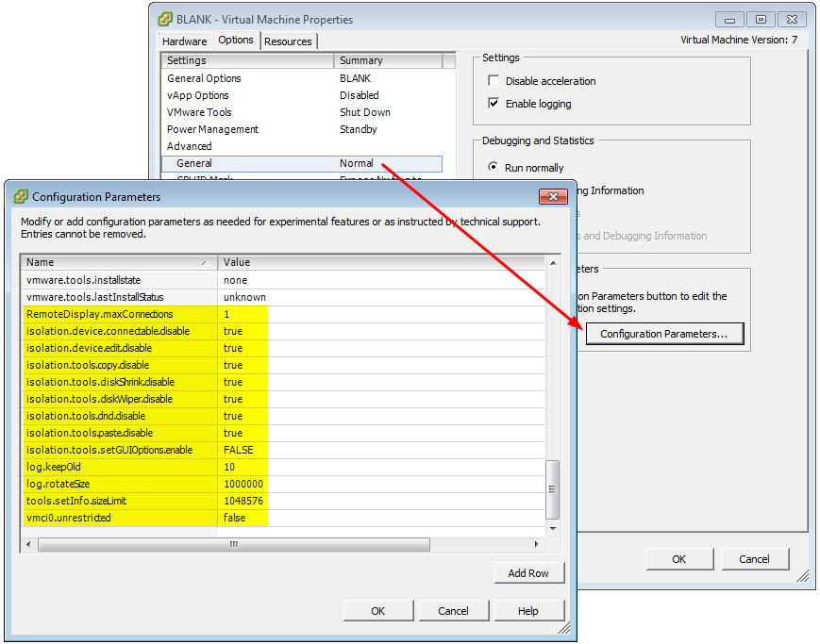Screen dimensions: 820x644
Task: Click the horizontal scrollbar thumb in parameter list
Action: pyautogui.click(x=234, y=544)
